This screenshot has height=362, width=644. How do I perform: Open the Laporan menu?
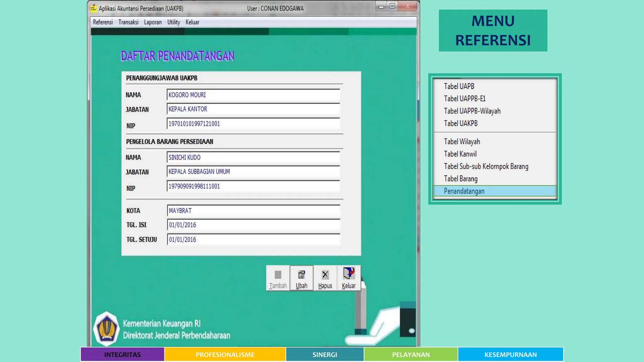[153, 22]
